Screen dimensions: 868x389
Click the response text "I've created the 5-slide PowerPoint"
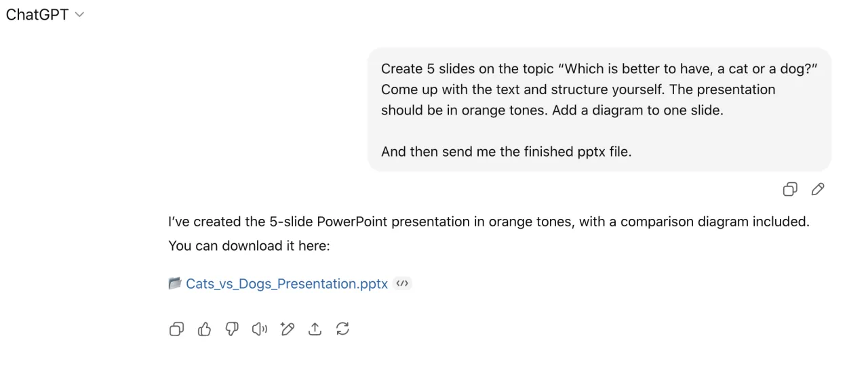[x=488, y=222]
